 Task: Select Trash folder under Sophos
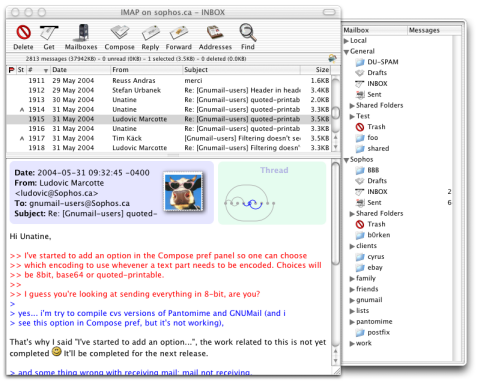pyautogui.click(x=376, y=224)
